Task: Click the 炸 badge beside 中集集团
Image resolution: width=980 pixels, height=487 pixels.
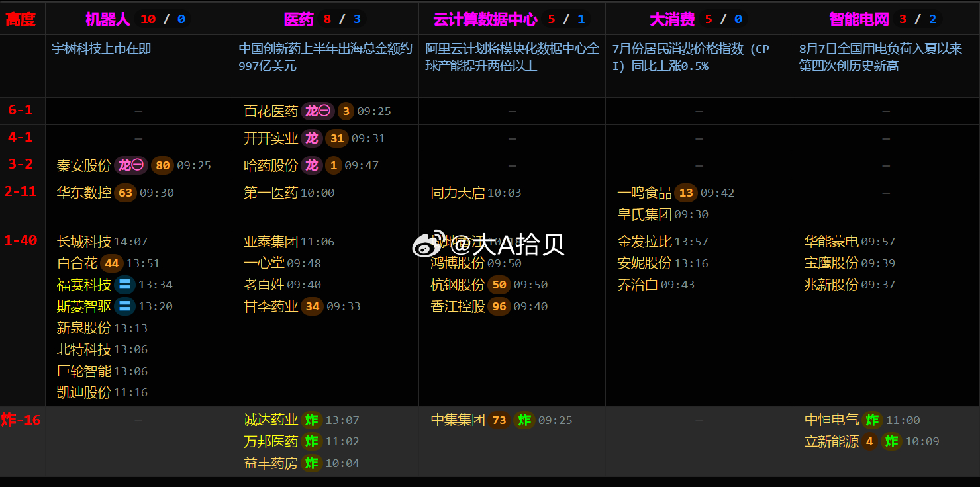Action: (x=524, y=420)
